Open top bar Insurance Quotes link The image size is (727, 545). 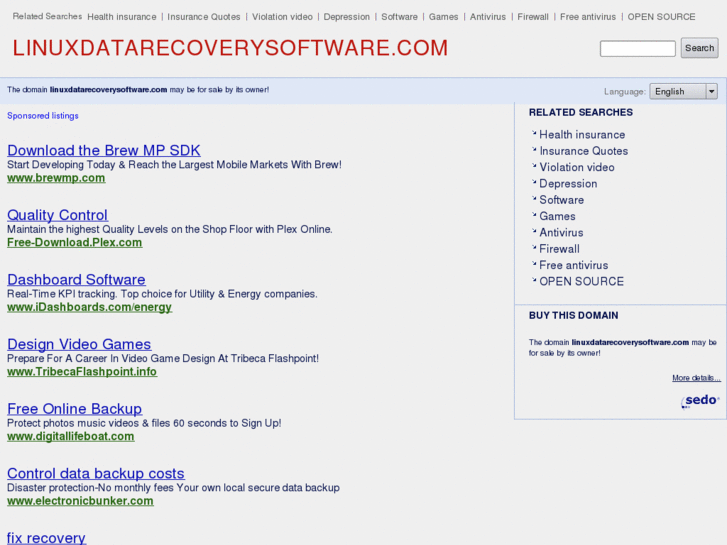204,17
